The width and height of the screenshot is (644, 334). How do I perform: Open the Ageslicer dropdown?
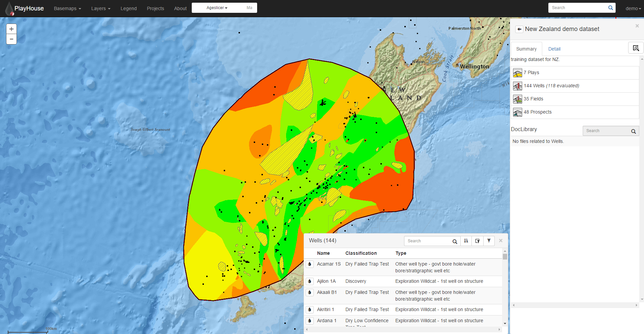click(217, 8)
